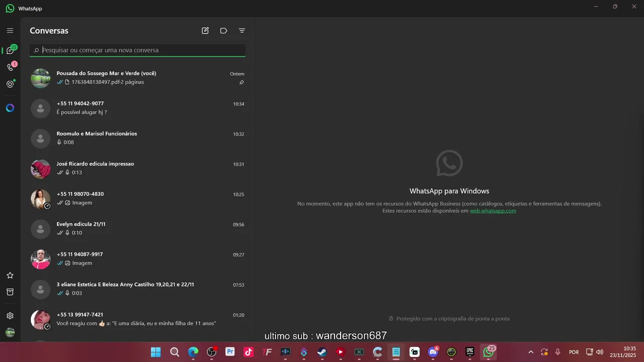Open the Windows Start menu
644x362 pixels.
point(156,352)
